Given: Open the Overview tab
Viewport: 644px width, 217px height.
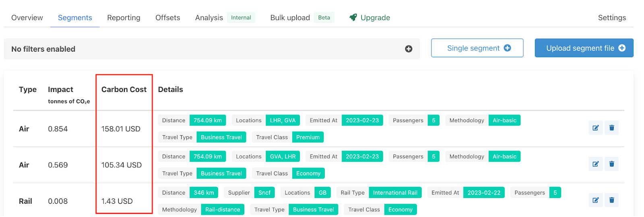Looking at the screenshot, I should 27,18.
